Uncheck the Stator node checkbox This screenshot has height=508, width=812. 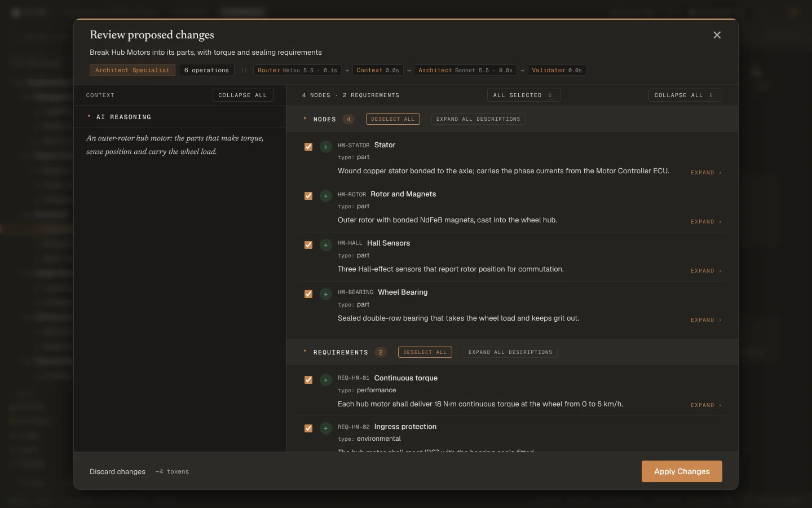pyautogui.click(x=308, y=147)
